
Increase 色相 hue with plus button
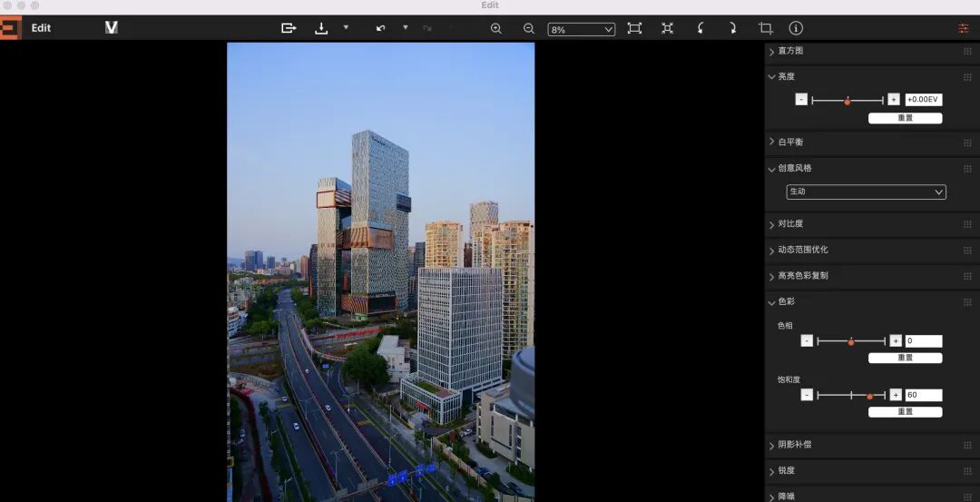[896, 340]
